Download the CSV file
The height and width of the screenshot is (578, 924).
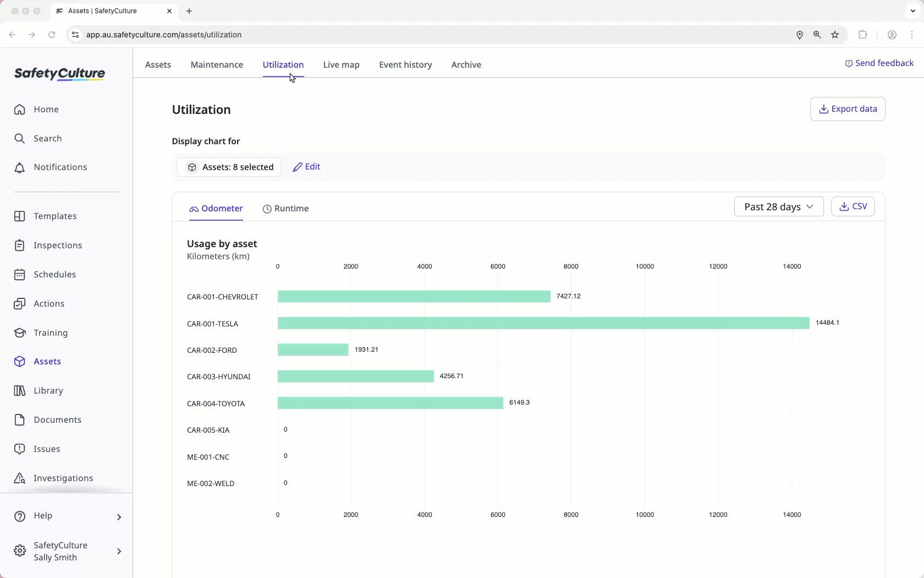click(853, 206)
